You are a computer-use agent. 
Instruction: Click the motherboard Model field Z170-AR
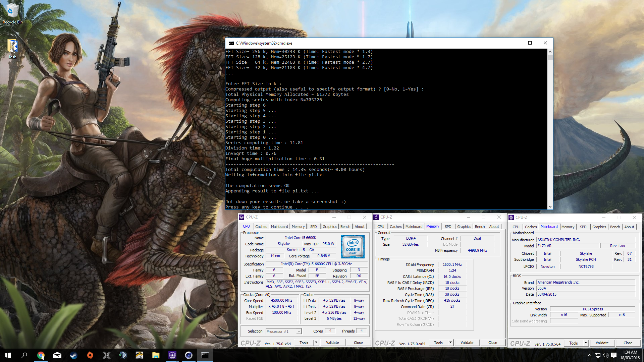(x=568, y=246)
